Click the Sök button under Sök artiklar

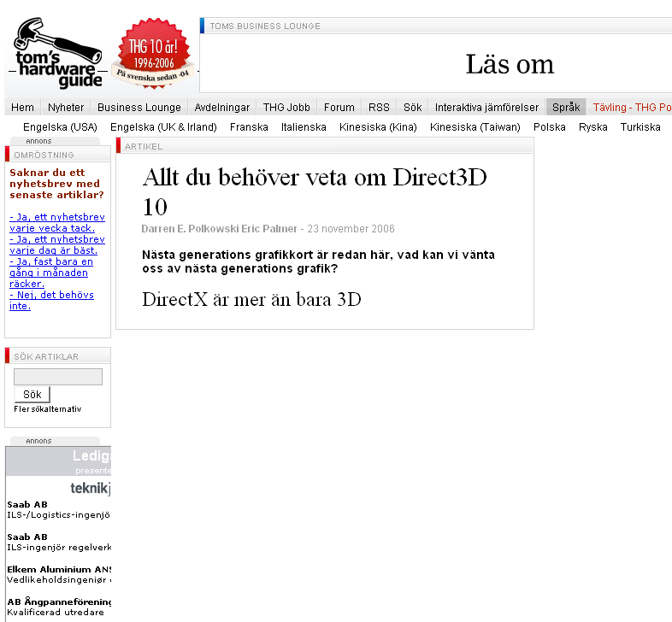[x=32, y=395]
